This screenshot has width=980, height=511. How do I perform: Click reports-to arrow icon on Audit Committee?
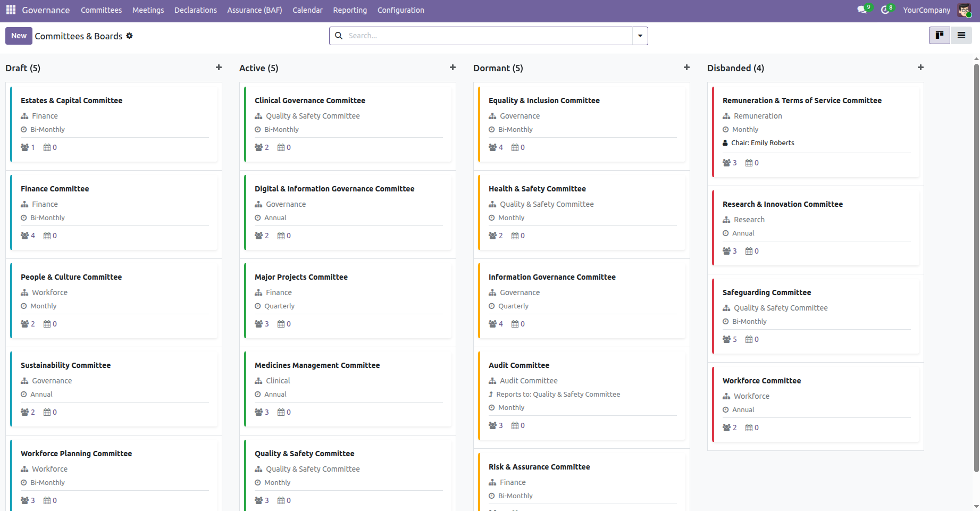(491, 394)
